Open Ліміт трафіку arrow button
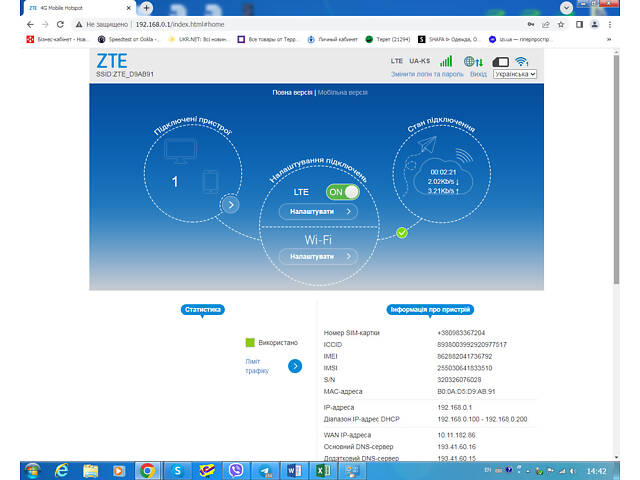Viewport: 640px width, 480px height. pyautogui.click(x=295, y=366)
